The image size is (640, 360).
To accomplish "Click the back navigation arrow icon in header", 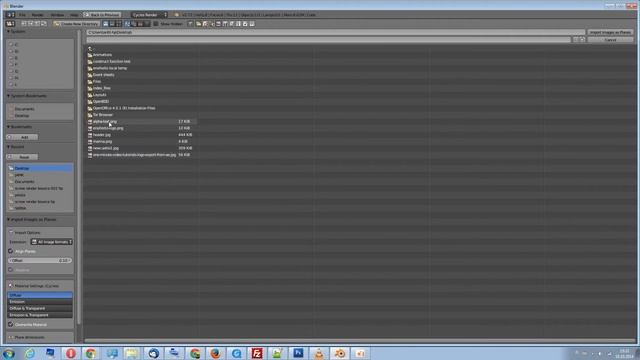I will [24, 24].
